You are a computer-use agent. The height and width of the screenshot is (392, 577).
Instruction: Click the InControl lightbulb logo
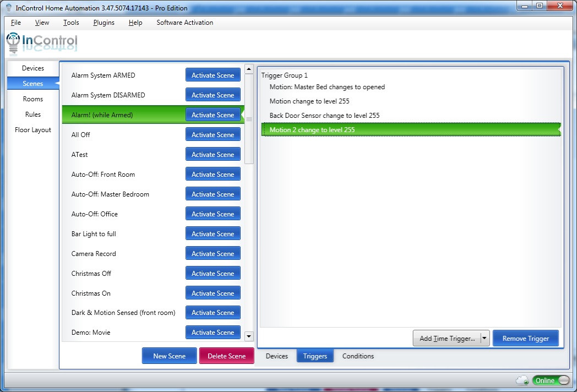[x=13, y=42]
